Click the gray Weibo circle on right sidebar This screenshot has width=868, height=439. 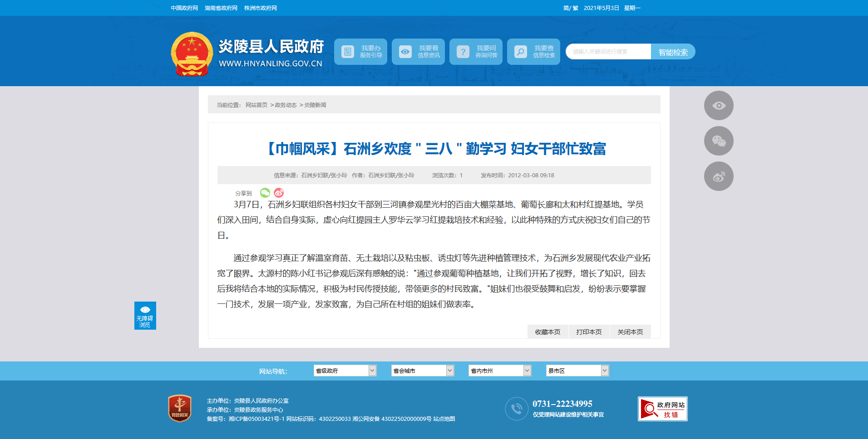[x=718, y=176]
